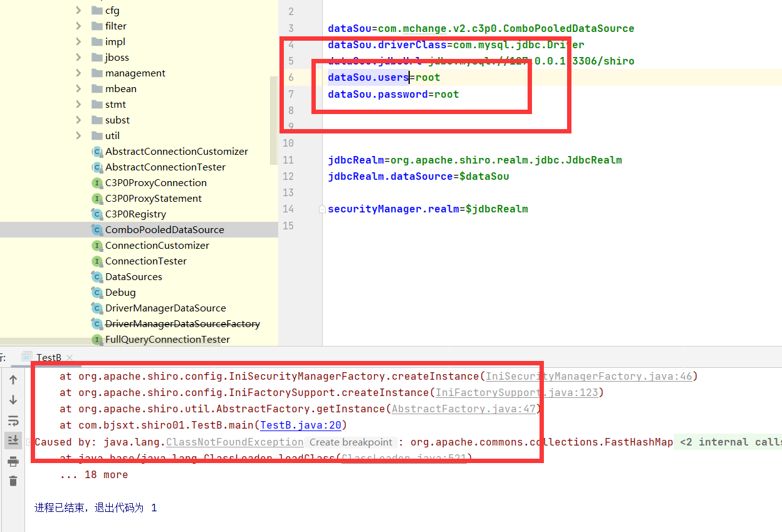Select the util folder icon
Screen dimensions: 782x532
pos(96,135)
